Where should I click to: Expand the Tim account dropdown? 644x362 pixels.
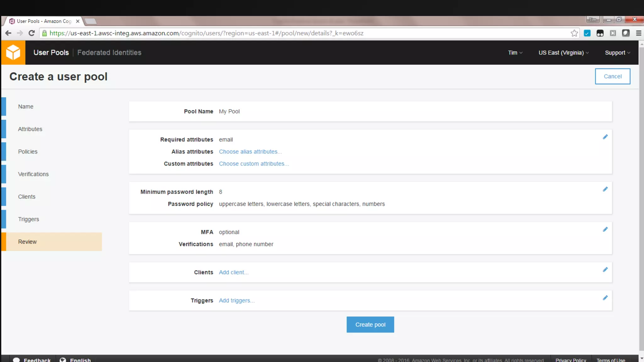(x=515, y=53)
